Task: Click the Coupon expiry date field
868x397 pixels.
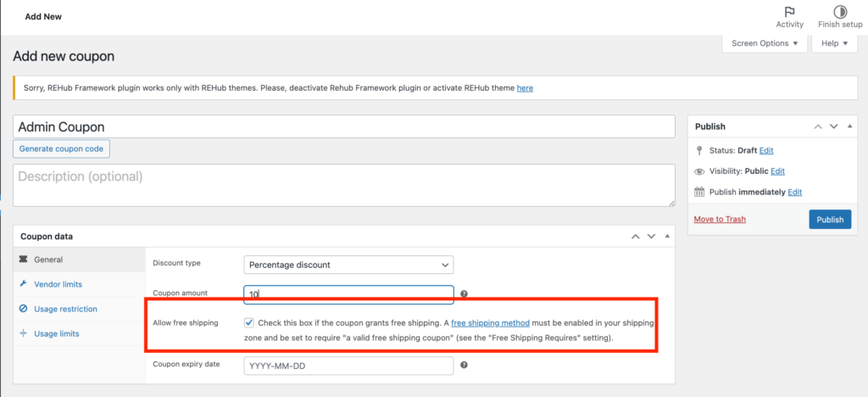Action: 348,366
